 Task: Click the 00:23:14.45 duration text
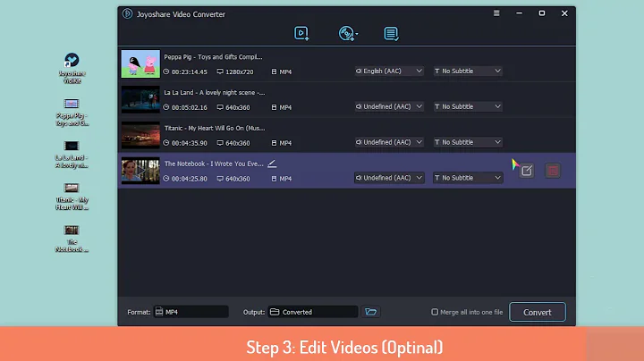point(190,71)
